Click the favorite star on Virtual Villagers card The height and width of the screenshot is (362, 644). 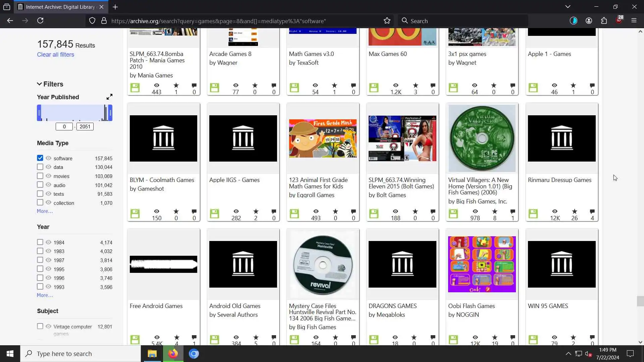point(494,212)
